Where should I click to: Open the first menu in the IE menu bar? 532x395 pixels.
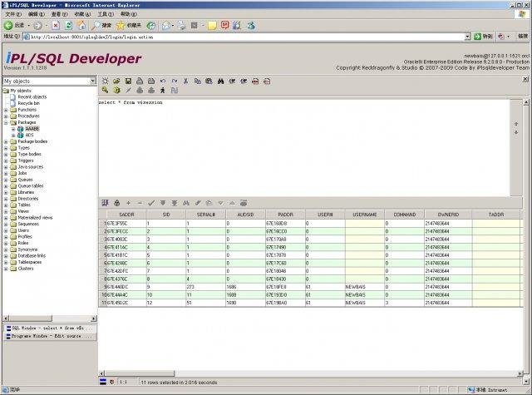point(13,14)
